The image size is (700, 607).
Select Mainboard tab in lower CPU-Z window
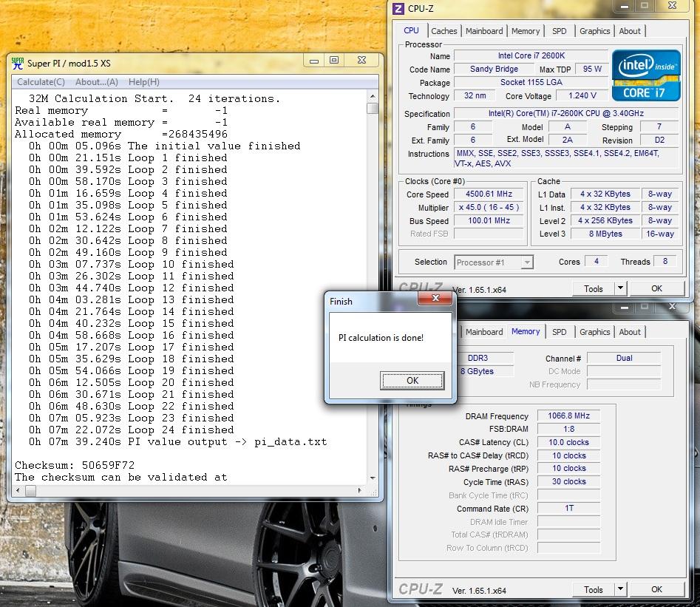[x=484, y=332]
